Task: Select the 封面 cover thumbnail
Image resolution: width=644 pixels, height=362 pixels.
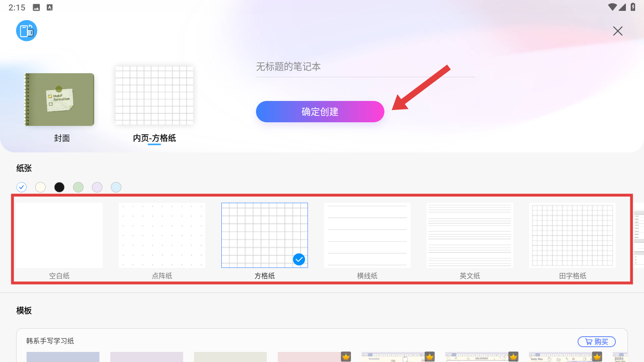Action: (60, 100)
